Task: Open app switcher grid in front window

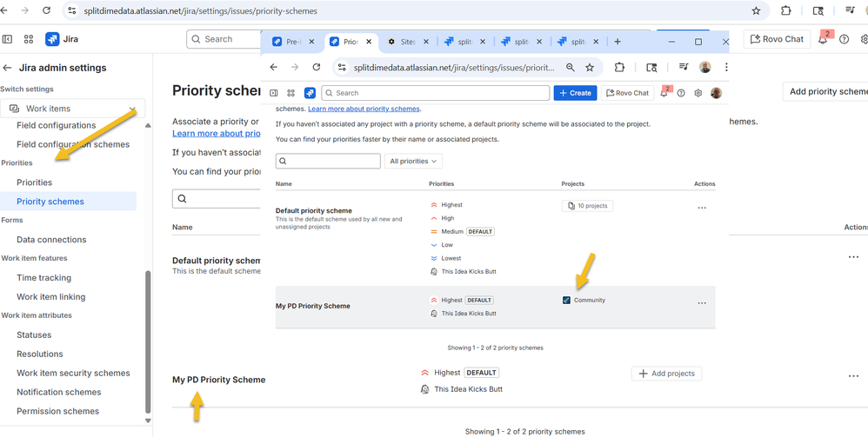Action: (291, 93)
